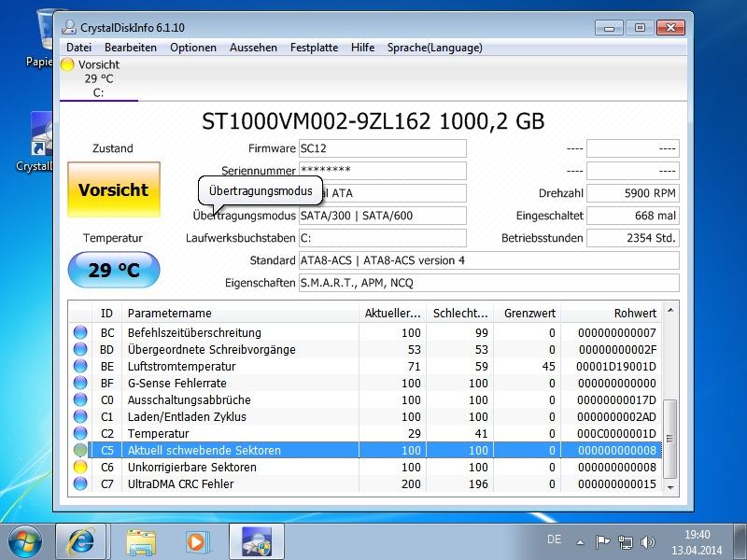
Task: Click the status orb for UltraDMA CRC Fehler
Action: point(80,483)
